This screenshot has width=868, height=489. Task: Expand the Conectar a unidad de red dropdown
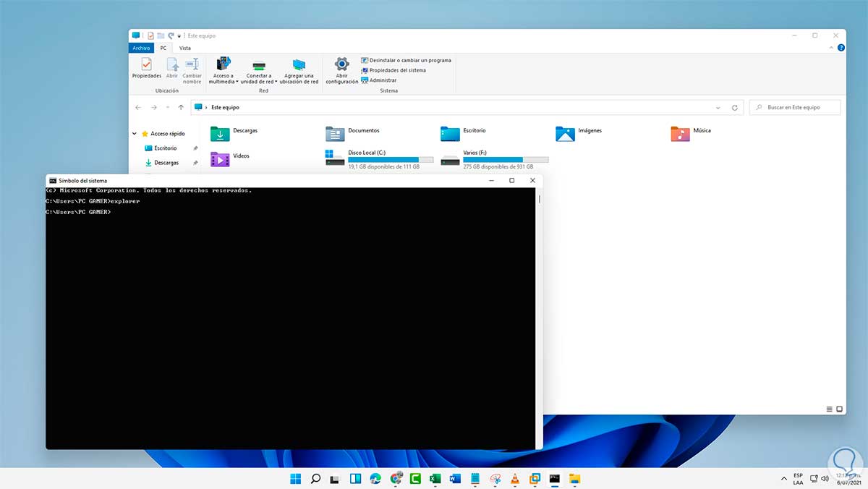pyautogui.click(x=276, y=82)
